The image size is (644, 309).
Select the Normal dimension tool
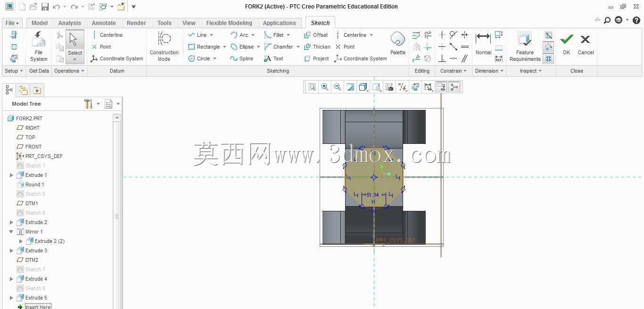click(x=483, y=44)
